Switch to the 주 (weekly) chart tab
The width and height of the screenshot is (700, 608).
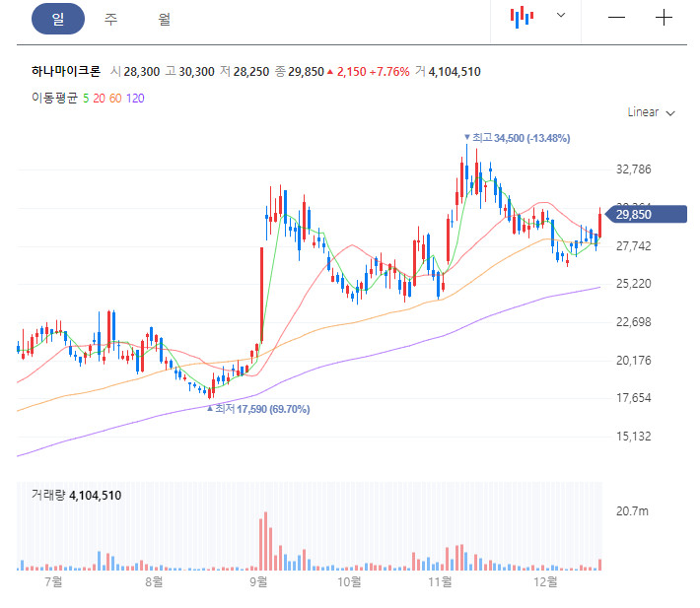point(110,19)
